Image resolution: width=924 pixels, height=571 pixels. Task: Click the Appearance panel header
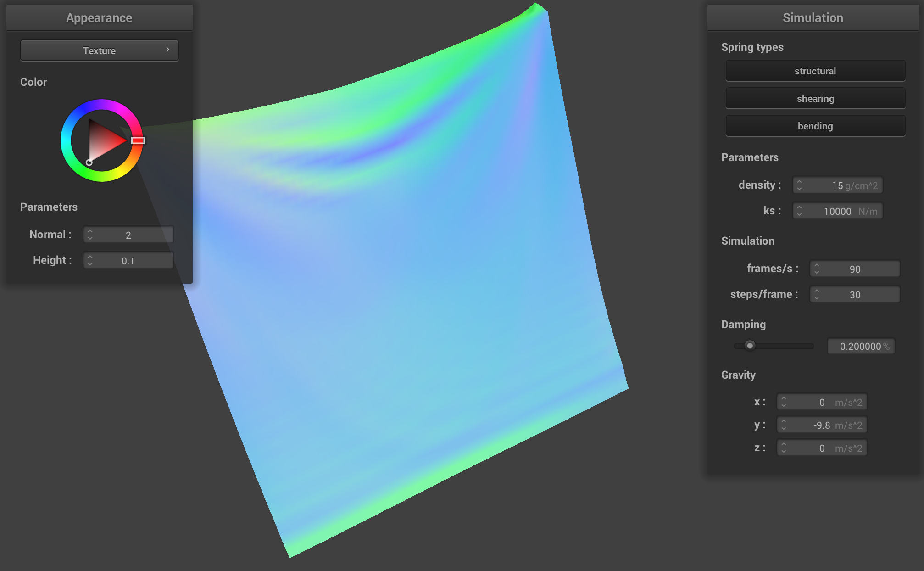[x=100, y=18]
